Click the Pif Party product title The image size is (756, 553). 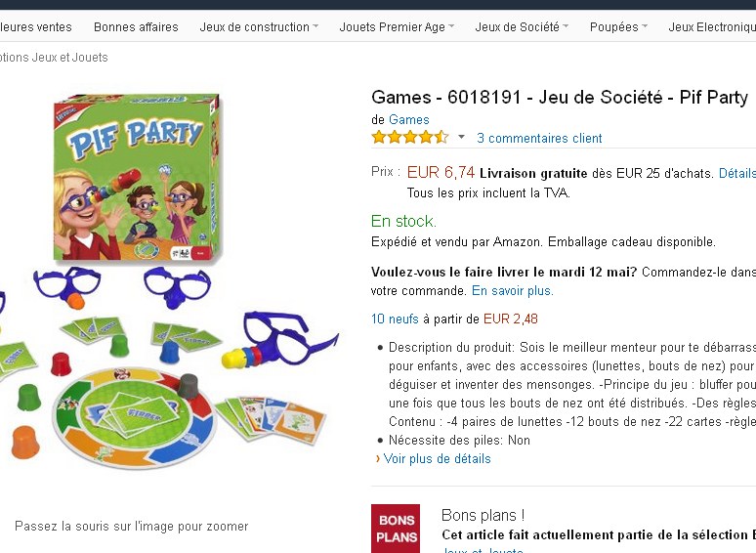click(x=560, y=97)
